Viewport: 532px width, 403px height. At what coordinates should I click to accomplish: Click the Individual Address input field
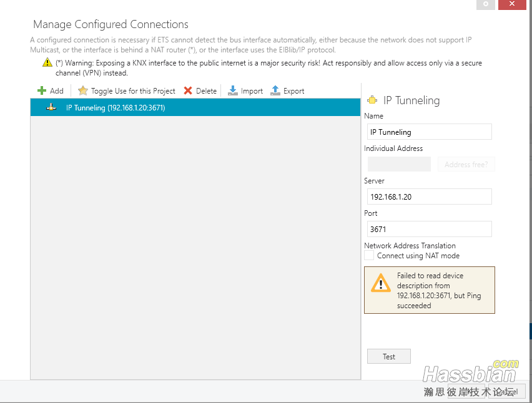[x=399, y=164]
